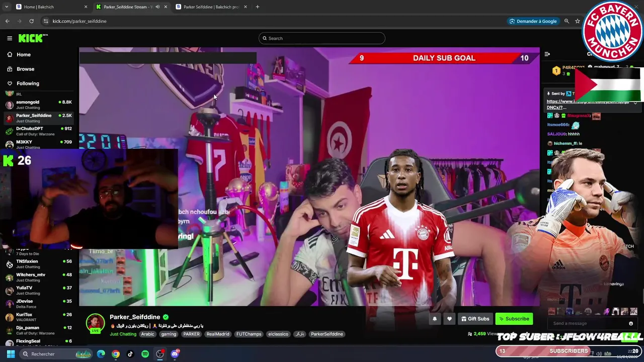Open the Just Chatting category link
This screenshot has width=644, height=362.
(123, 334)
